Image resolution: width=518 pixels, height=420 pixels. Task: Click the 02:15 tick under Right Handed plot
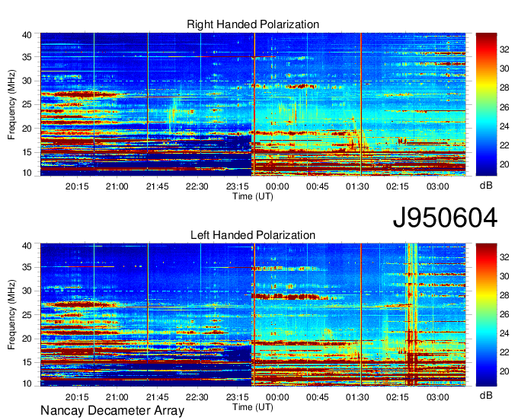[398, 186]
